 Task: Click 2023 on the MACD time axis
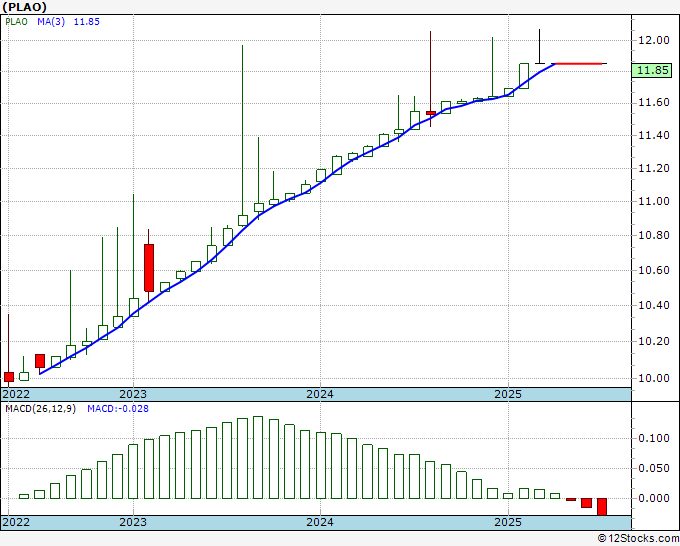click(133, 522)
